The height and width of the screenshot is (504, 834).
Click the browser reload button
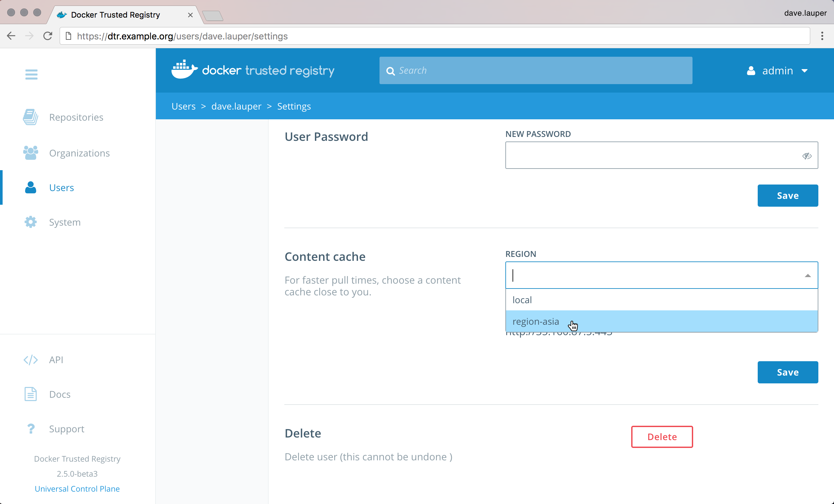[x=48, y=36]
